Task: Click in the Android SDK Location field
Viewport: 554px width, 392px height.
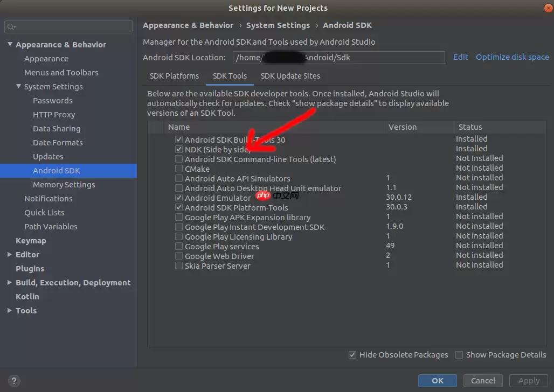Action: point(338,58)
